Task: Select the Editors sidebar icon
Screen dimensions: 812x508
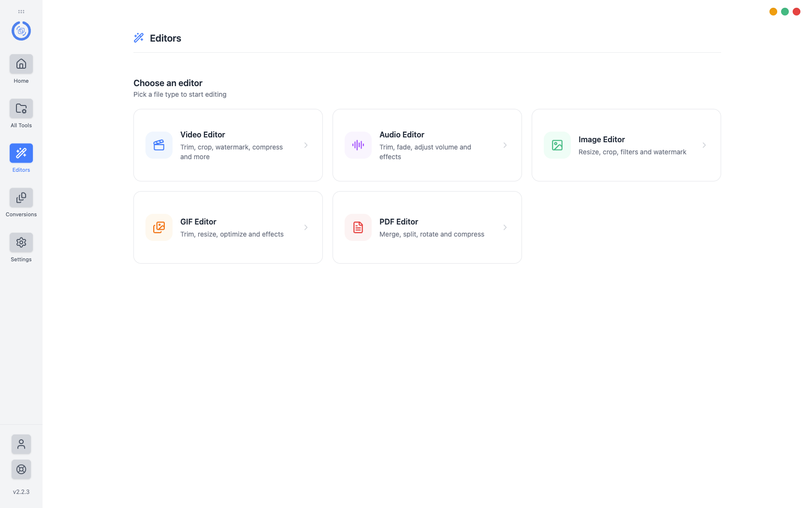Action: tap(21, 153)
